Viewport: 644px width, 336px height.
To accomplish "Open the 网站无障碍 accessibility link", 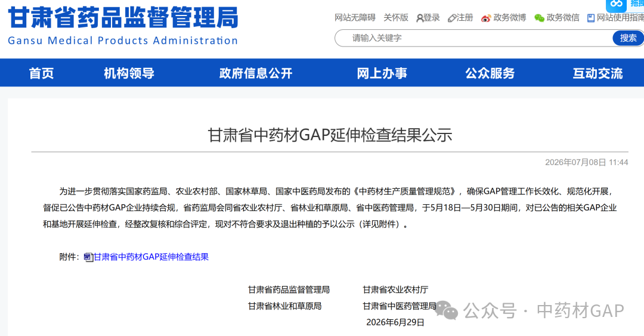I will (355, 18).
